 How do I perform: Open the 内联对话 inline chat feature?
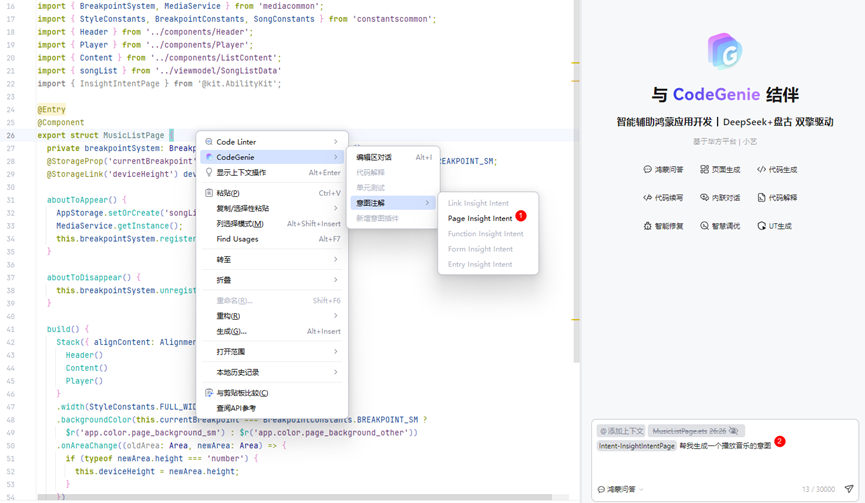(x=720, y=198)
